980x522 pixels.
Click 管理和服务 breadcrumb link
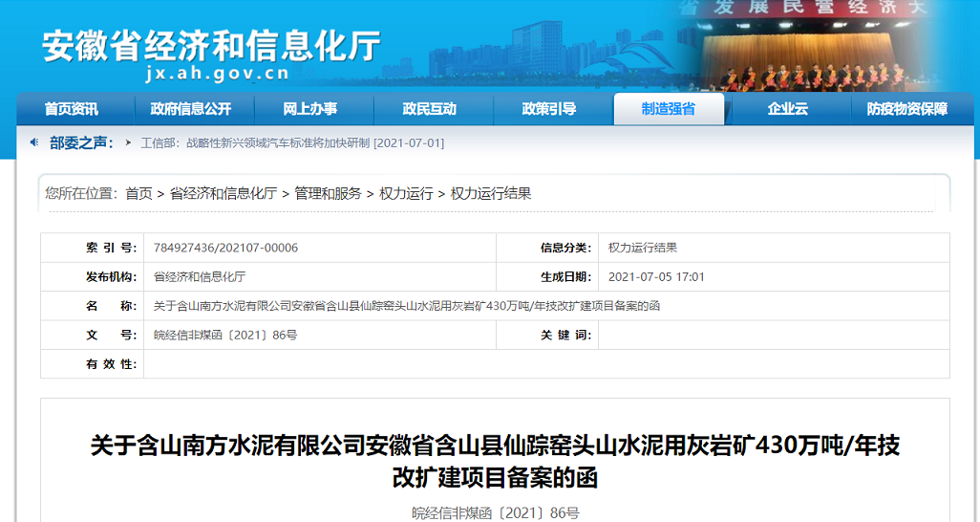(328, 193)
